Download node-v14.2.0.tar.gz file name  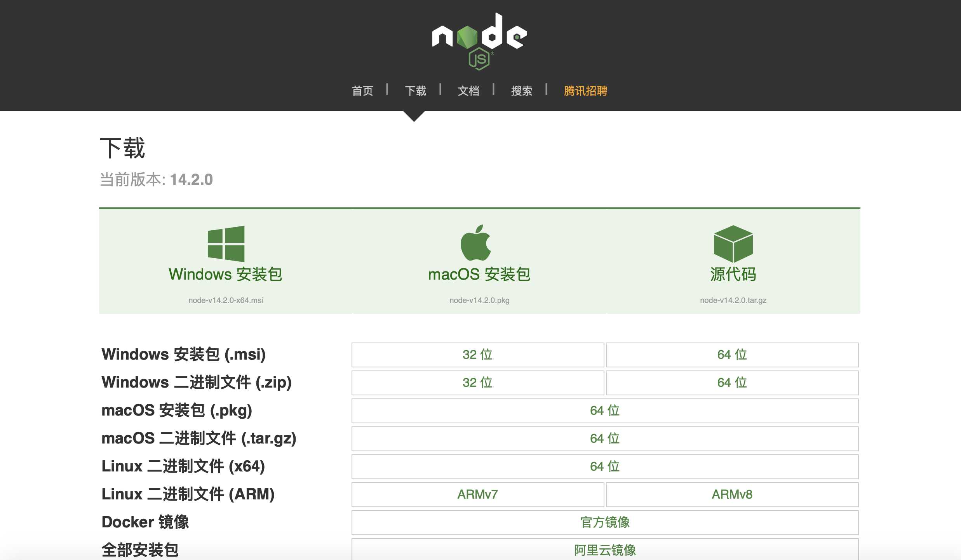point(733,300)
